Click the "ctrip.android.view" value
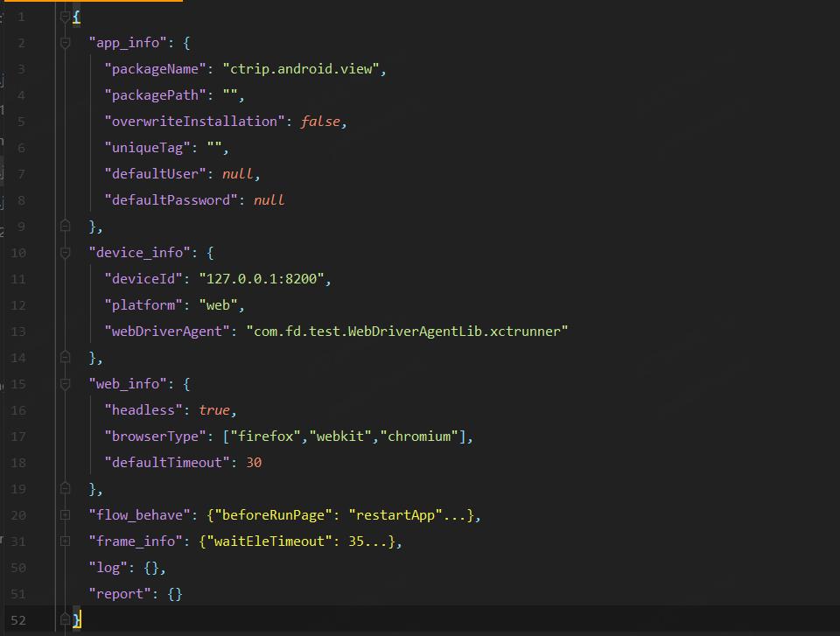The image size is (840, 636). 300,69
